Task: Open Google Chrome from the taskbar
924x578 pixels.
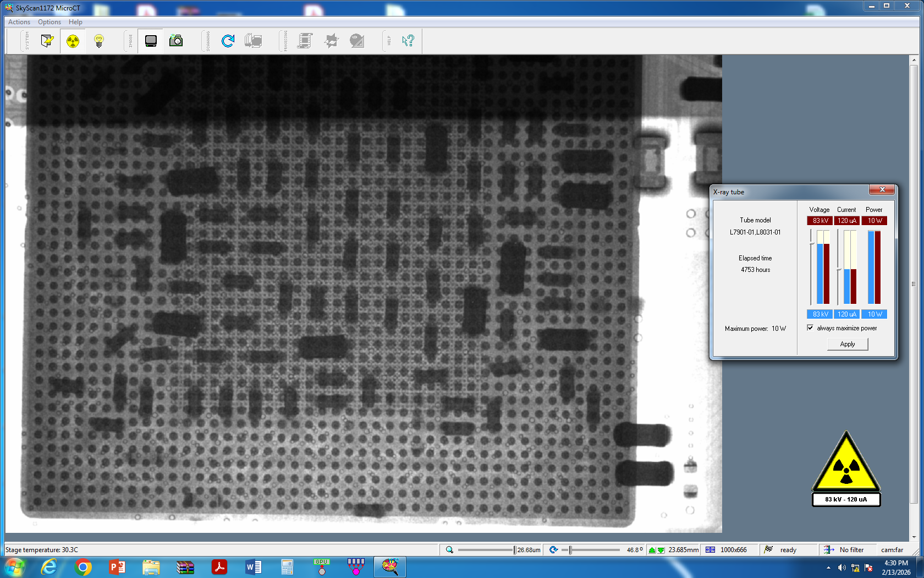Action: pyautogui.click(x=83, y=567)
